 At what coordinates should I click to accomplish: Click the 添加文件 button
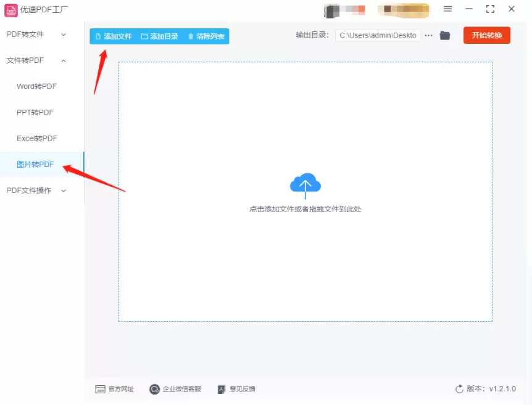click(x=114, y=36)
